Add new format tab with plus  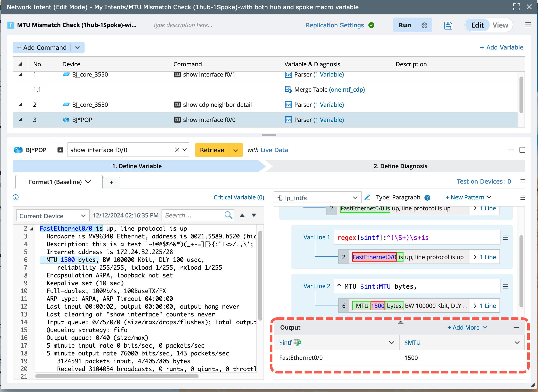tap(112, 183)
